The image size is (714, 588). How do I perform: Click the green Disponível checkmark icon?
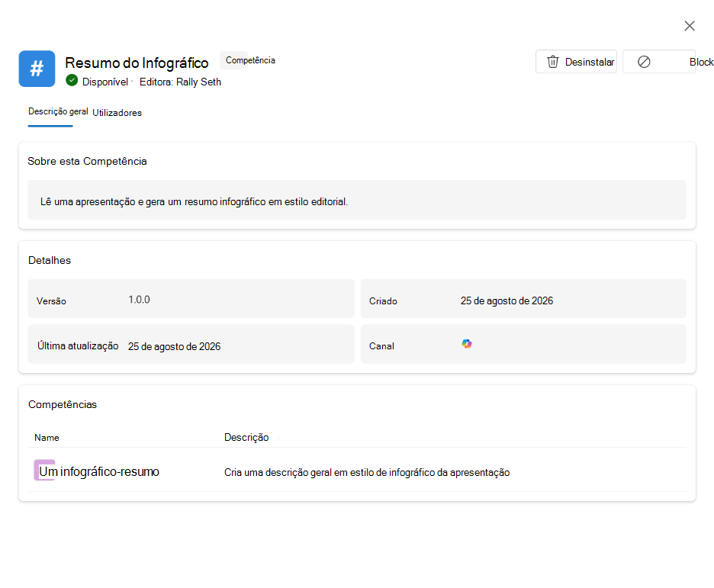72,81
